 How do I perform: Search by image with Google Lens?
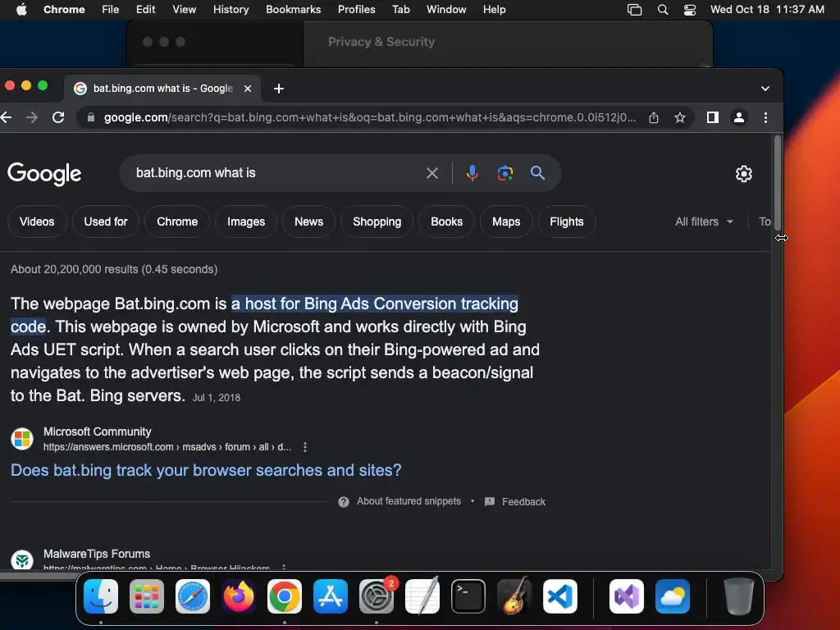[505, 173]
